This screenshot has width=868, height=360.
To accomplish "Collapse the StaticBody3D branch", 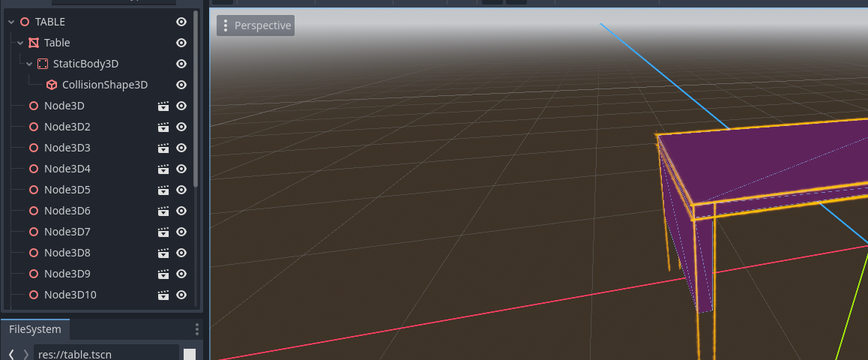I will (30, 64).
